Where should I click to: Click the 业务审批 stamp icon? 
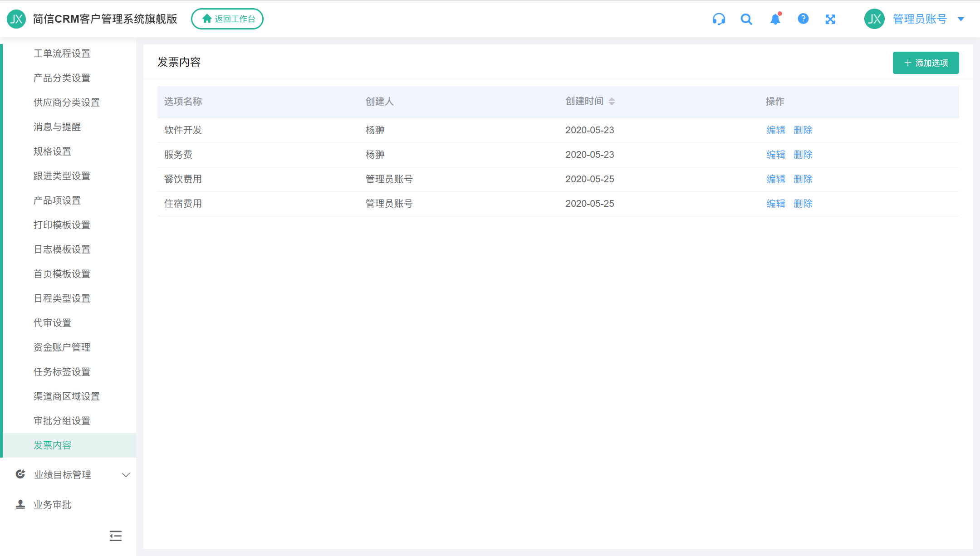(x=20, y=504)
